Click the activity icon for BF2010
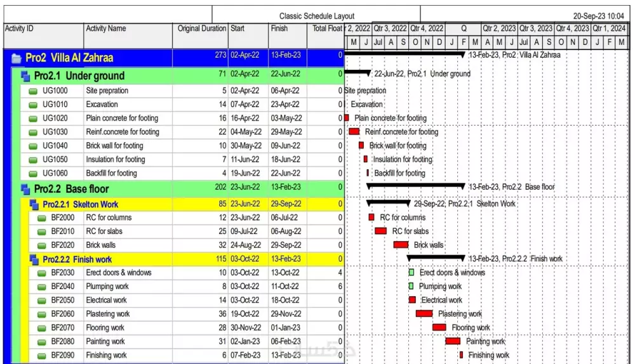The width and height of the screenshot is (635, 364). [41, 231]
